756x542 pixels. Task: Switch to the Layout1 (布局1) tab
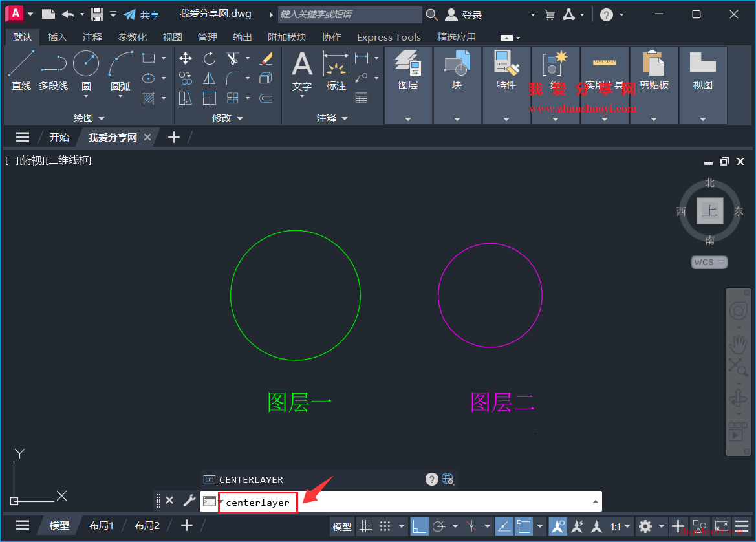(x=102, y=526)
